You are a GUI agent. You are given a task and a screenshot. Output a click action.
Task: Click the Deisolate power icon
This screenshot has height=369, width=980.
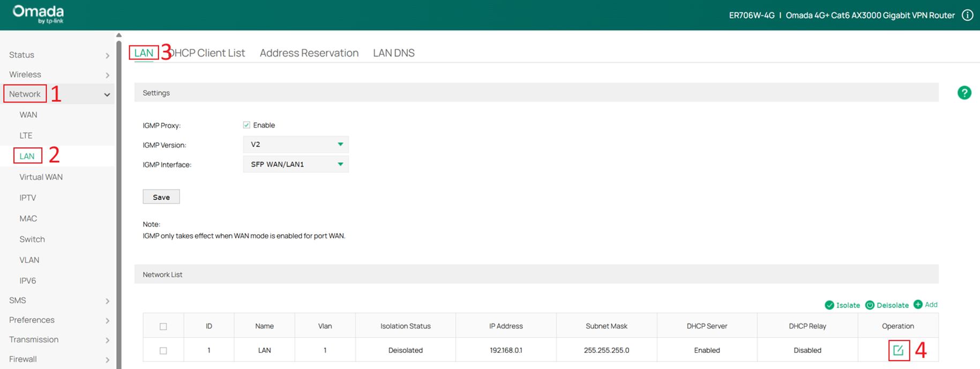coord(870,305)
